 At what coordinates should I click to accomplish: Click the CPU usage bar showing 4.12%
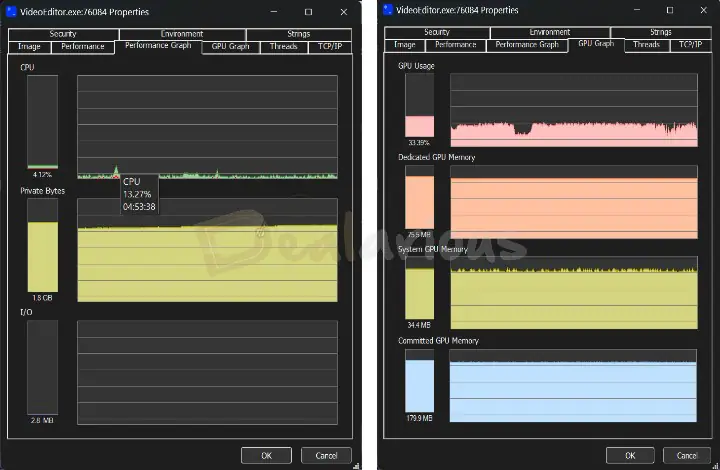pos(43,122)
